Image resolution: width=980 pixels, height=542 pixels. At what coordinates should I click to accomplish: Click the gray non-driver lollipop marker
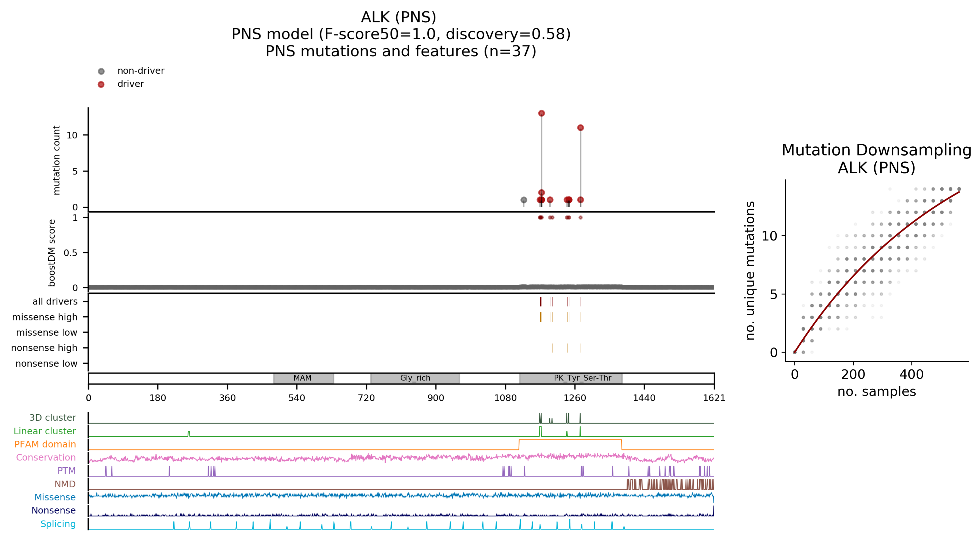(524, 200)
